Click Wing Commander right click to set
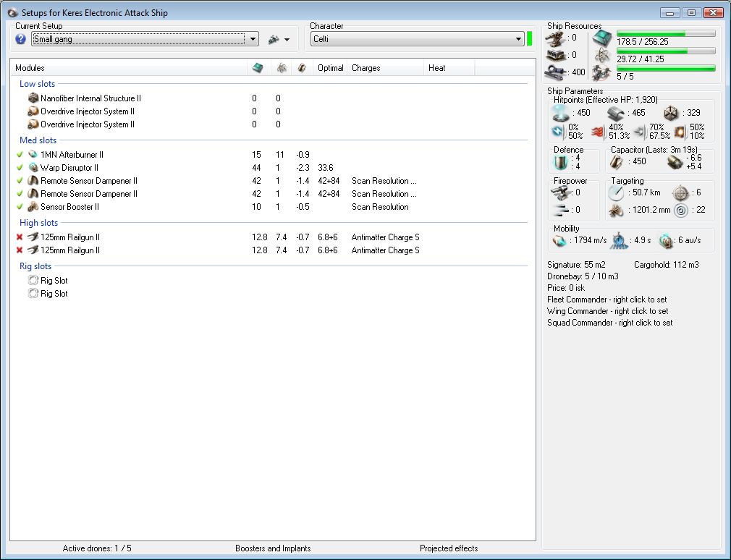731x560 pixels. tap(607, 311)
